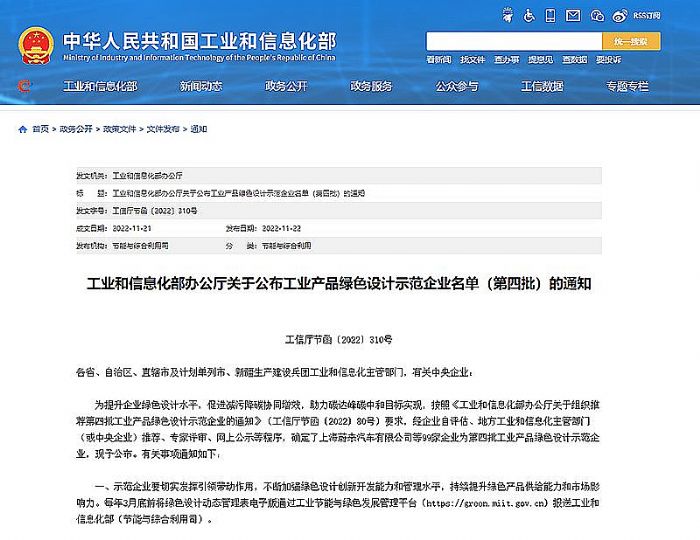The height and width of the screenshot is (540, 700).
Task: Click the home icon in breadcrumb
Action: click(x=23, y=129)
